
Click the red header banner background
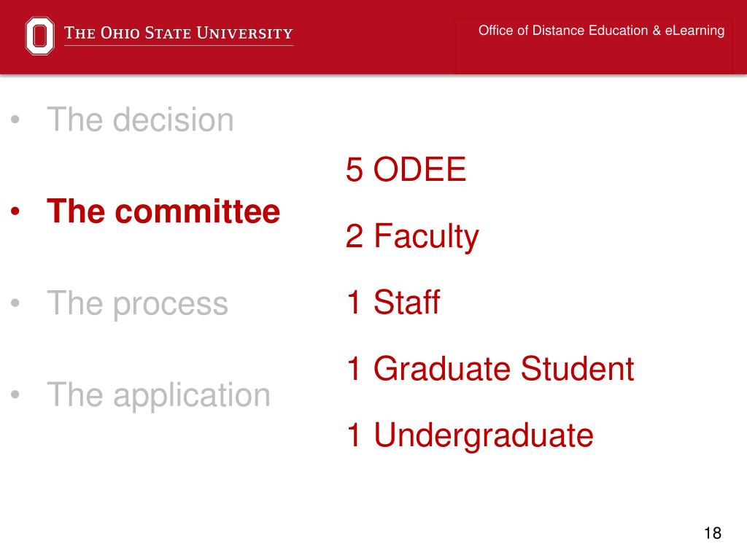pos(373,62)
